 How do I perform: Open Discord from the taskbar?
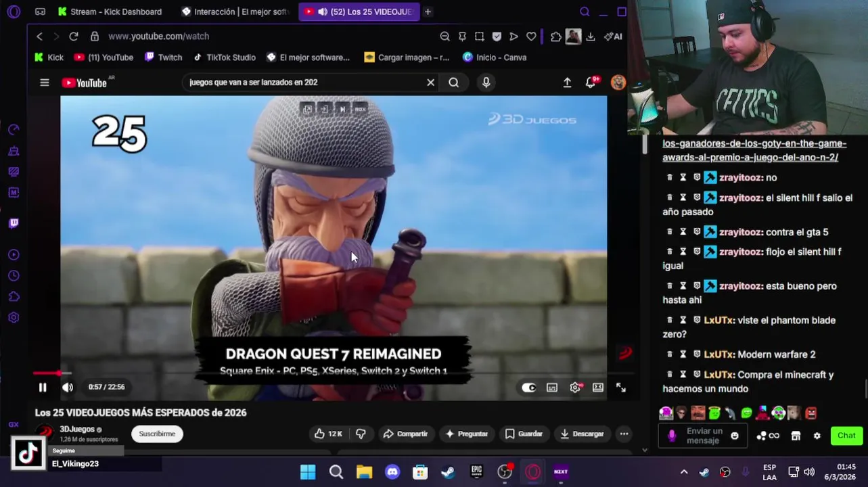point(392,472)
